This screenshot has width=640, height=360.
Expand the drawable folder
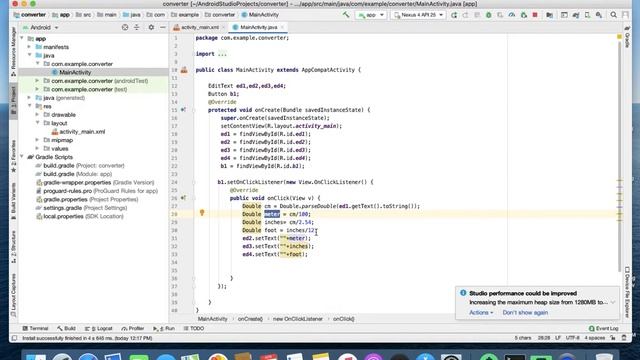click(x=38, y=115)
